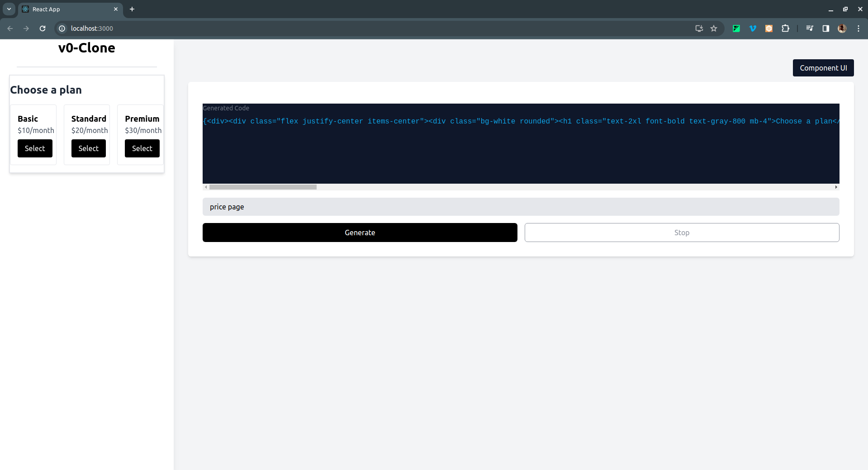Open the blue V extension icon
868x470 pixels.
pyautogui.click(x=753, y=28)
